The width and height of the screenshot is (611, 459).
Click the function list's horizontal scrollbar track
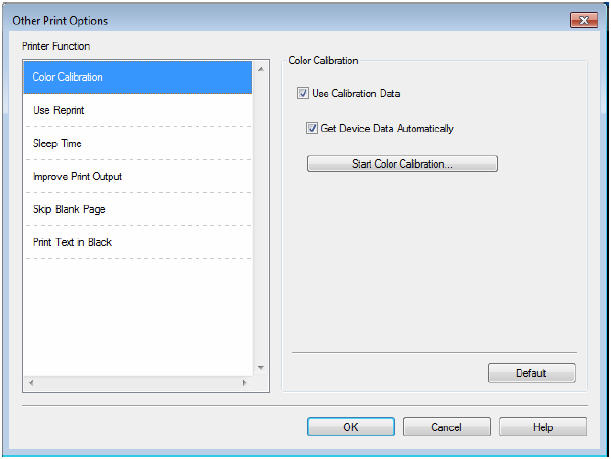(x=138, y=383)
